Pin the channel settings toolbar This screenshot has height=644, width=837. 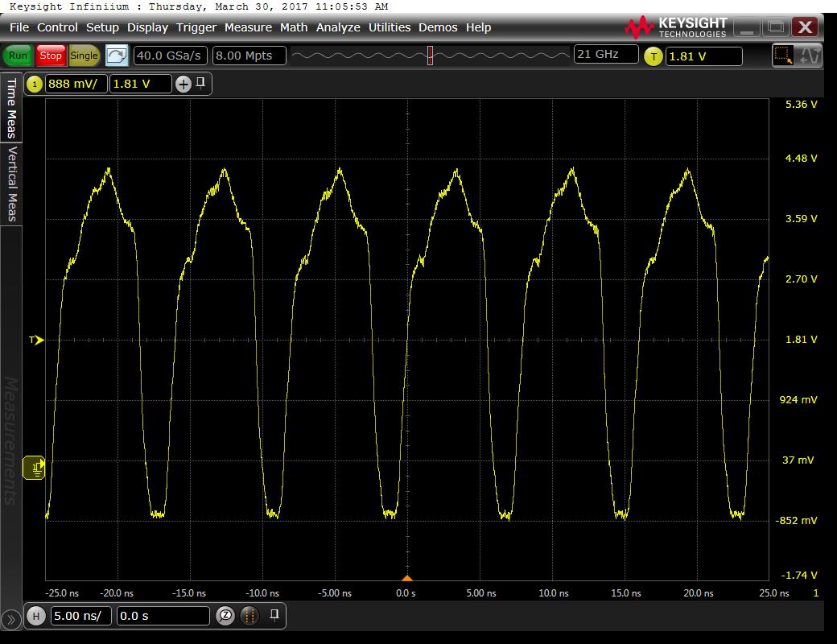point(201,83)
